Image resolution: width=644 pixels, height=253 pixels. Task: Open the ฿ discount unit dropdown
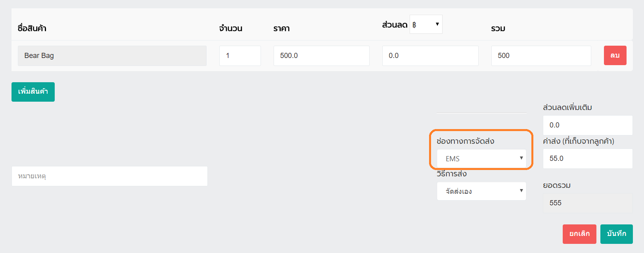coord(426,25)
